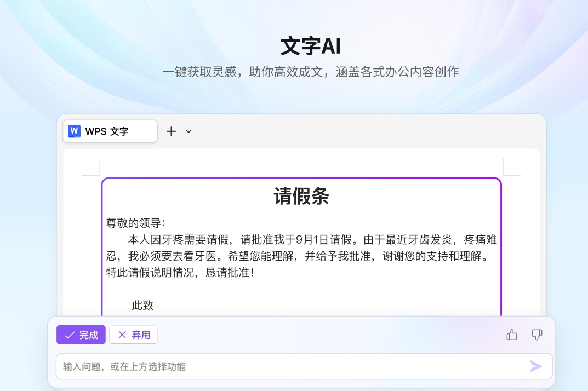The image size is (588, 391).
Task: Accept the AI draft with the 完成 button
Action: pos(81,335)
